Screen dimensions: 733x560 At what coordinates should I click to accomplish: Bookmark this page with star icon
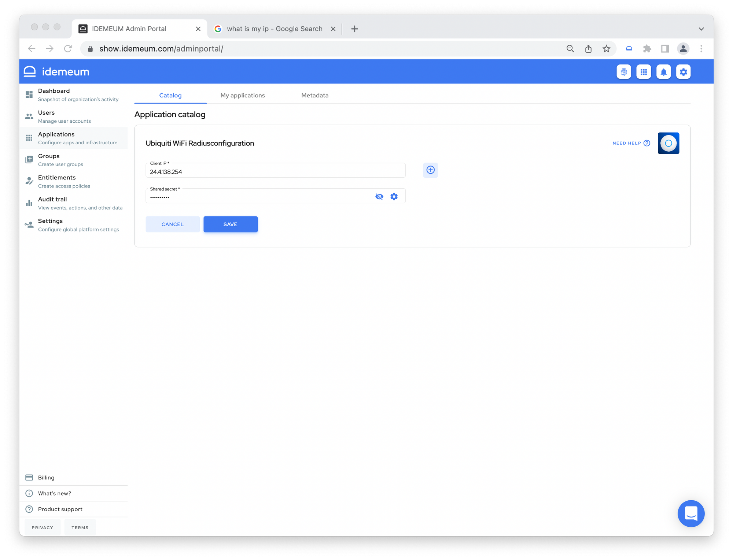point(607,49)
